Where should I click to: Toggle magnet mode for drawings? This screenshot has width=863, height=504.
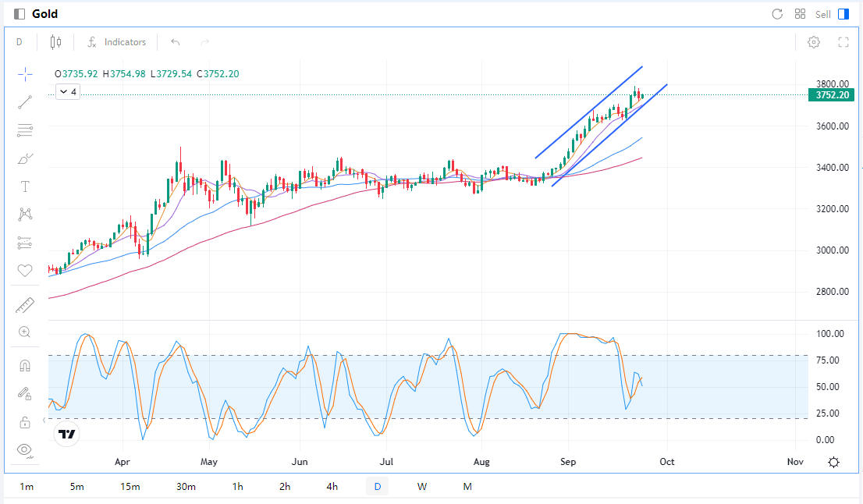pos(25,366)
